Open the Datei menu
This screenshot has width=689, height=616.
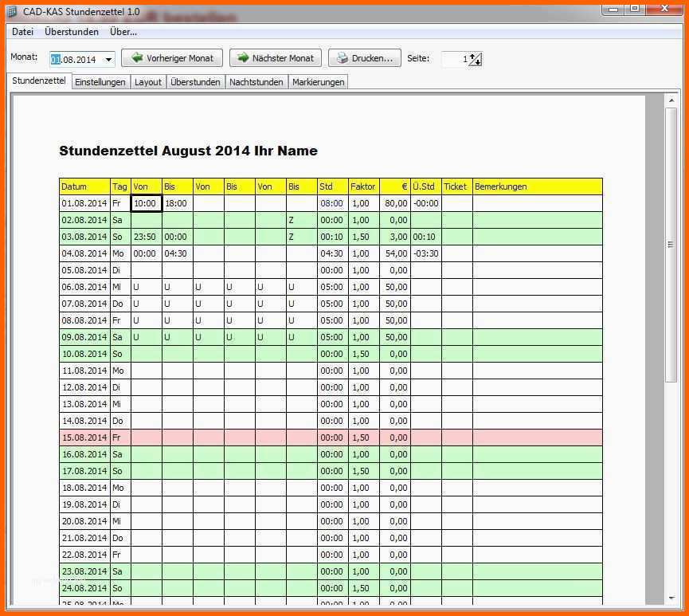pos(22,32)
